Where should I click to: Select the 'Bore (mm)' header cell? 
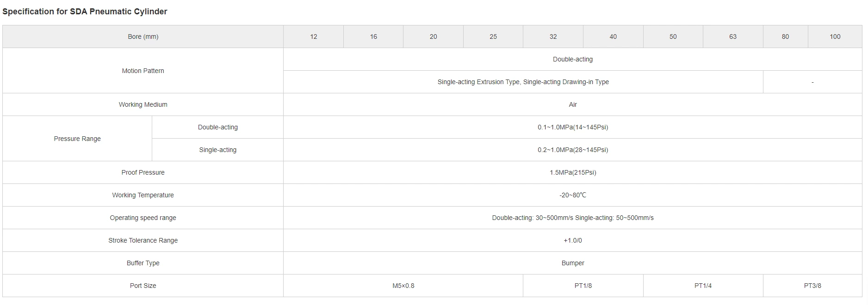(143, 37)
